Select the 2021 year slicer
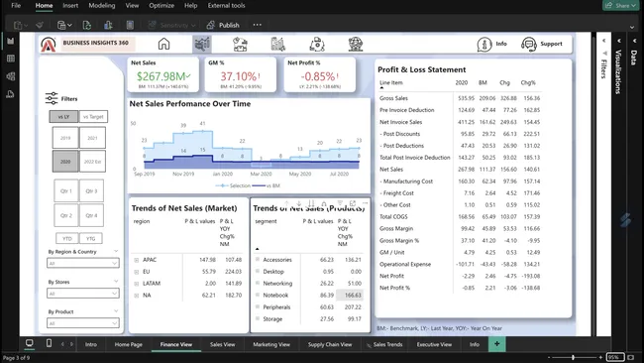 tap(92, 138)
